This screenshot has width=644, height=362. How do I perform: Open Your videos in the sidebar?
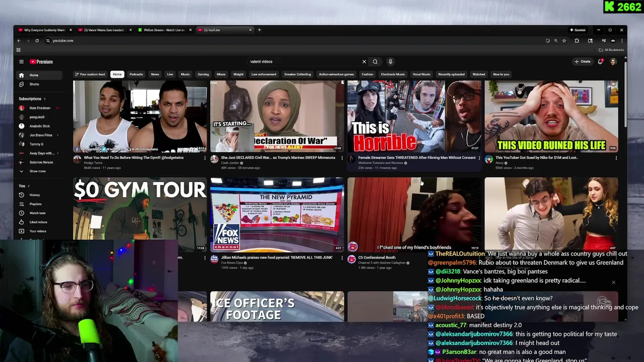click(39, 231)
